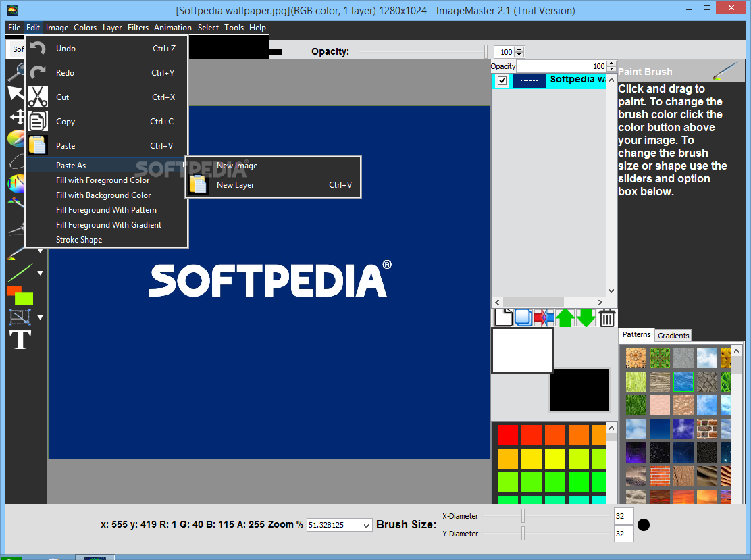751x560 pixels.
Task: Switch to the Patterns tab
Action: 637,334
